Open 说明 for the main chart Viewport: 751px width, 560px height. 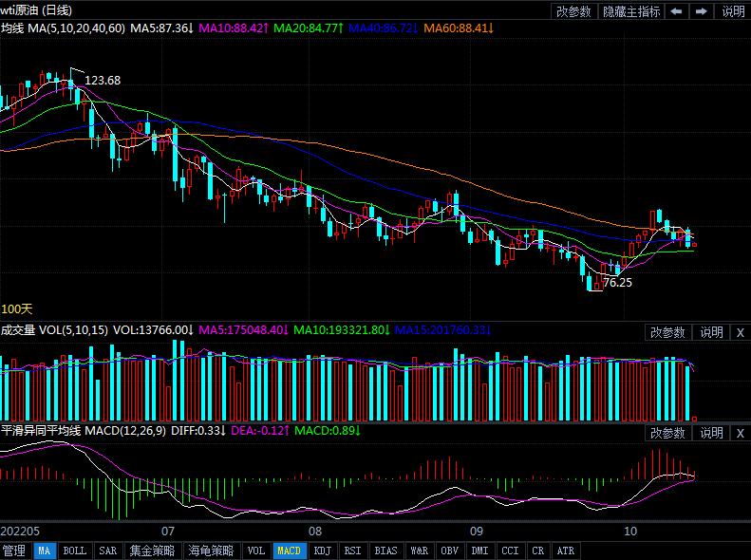point(733,11)
